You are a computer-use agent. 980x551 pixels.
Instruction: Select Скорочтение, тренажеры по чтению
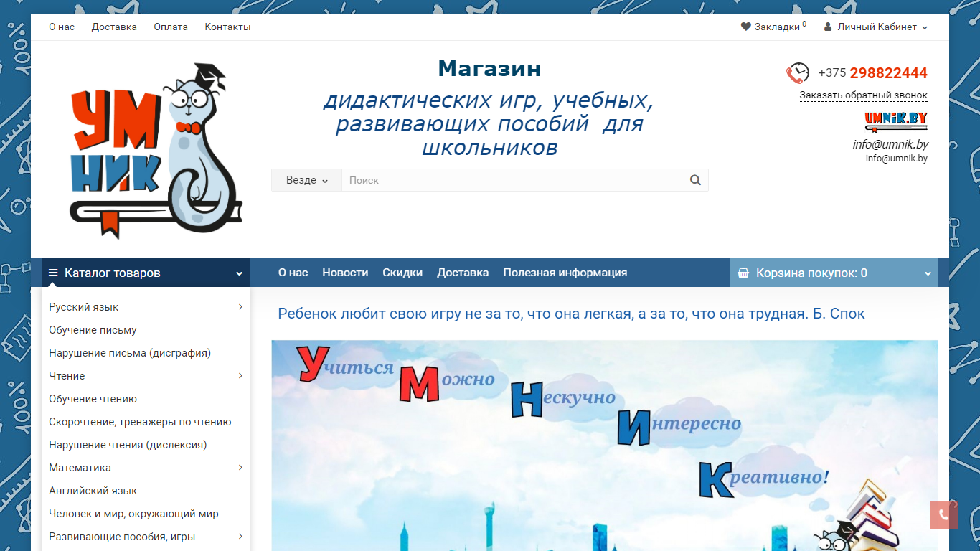click(x=140, y=422)
